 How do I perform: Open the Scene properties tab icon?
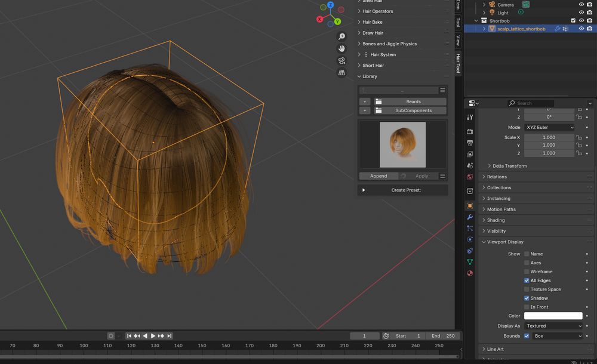[x=470, y=165]
